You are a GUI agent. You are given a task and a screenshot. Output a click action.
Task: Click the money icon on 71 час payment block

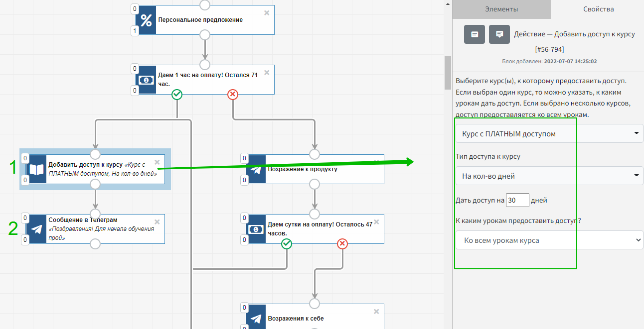(x=146, y=80)
